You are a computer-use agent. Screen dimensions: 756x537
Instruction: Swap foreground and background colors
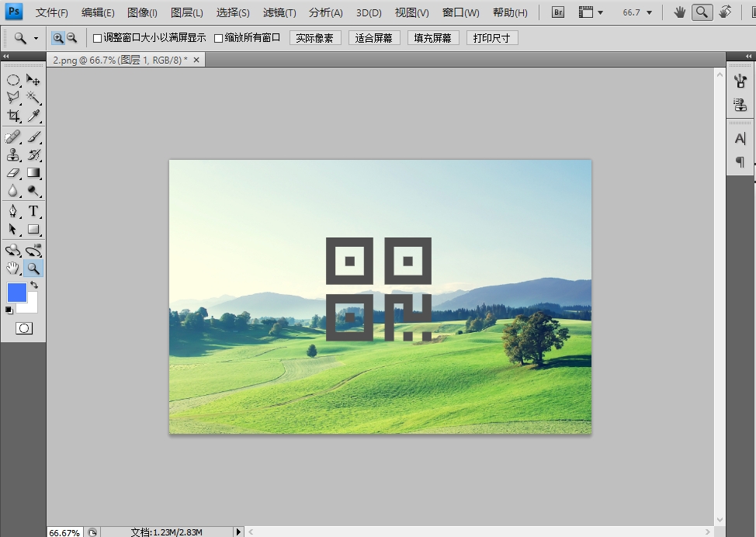[34, 286]
